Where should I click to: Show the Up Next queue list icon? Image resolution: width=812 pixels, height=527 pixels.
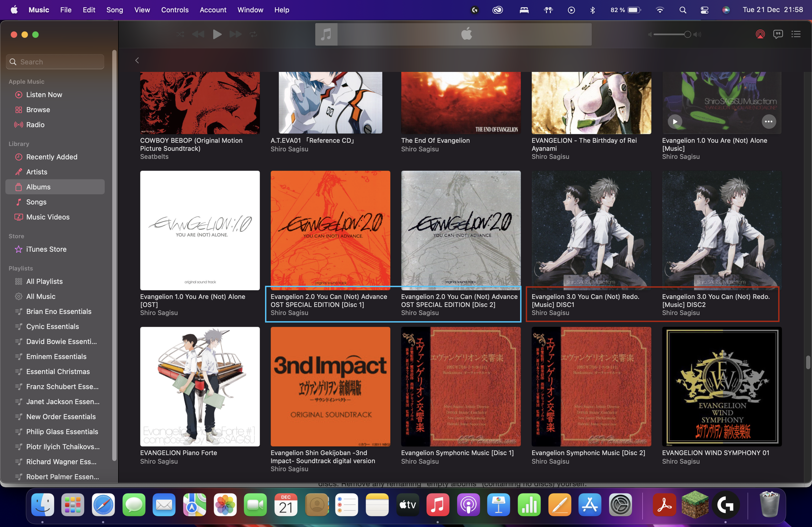[x=796, y=34]
